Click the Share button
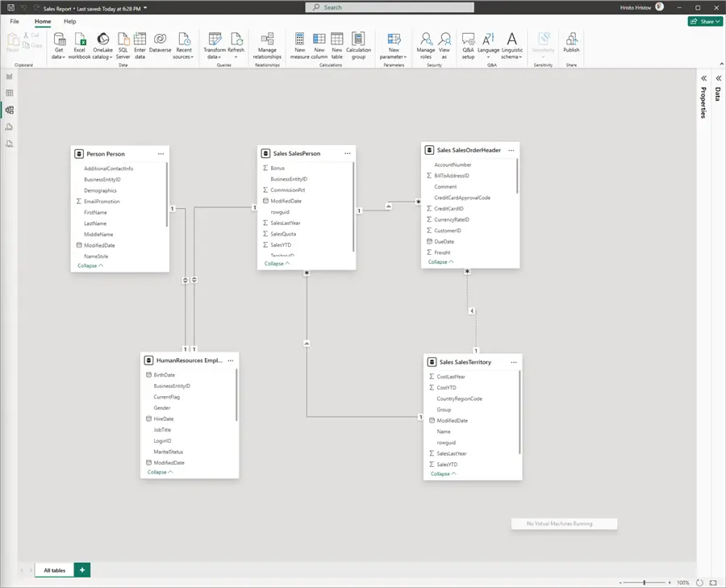The image size is (726, 588). [705, 21]
